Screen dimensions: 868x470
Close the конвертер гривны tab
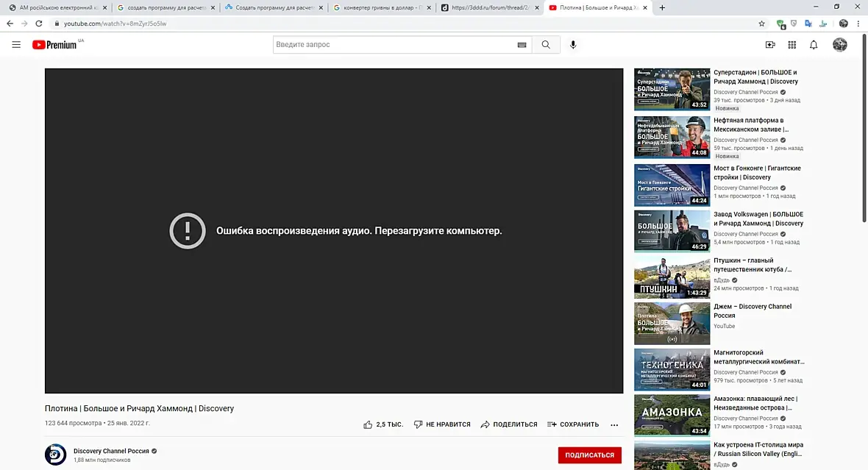428,8
